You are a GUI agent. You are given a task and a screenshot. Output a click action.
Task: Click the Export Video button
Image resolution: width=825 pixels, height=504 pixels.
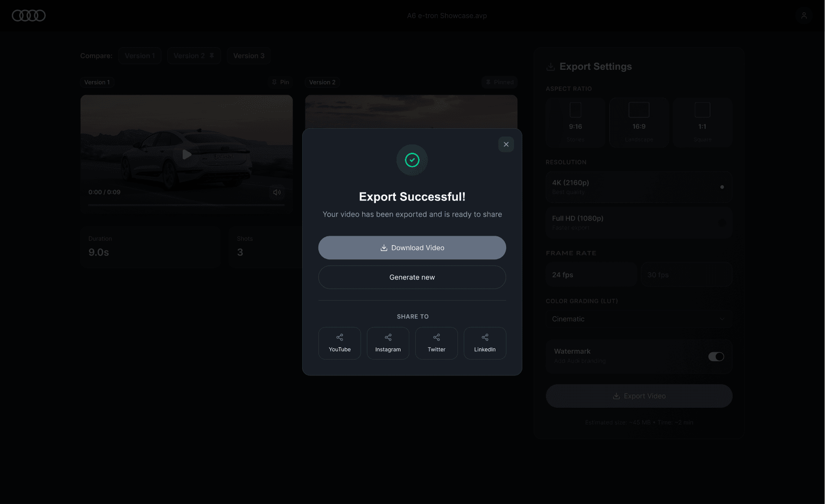(639, 396)
